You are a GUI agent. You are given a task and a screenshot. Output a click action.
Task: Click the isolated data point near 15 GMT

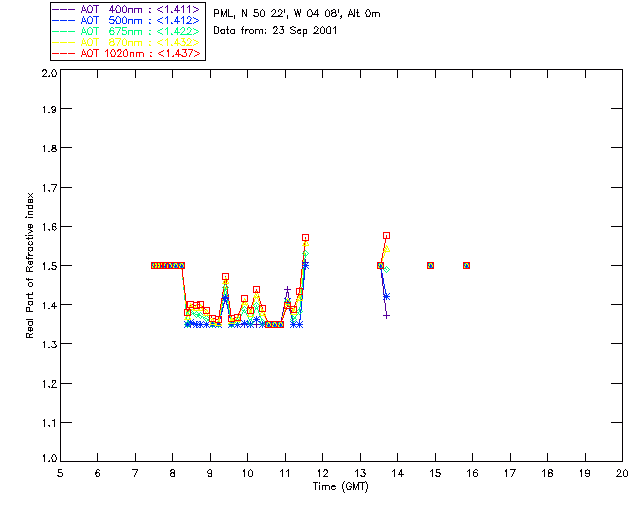coord(430,265)
